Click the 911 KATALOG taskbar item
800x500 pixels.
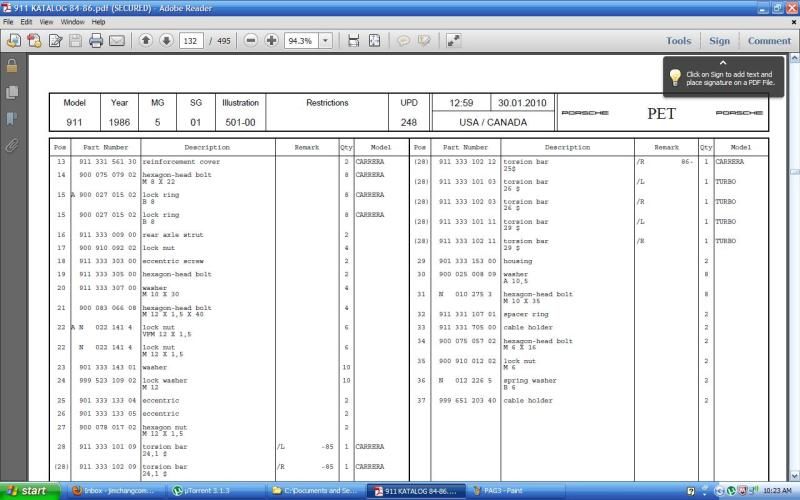tap(416, 491)
